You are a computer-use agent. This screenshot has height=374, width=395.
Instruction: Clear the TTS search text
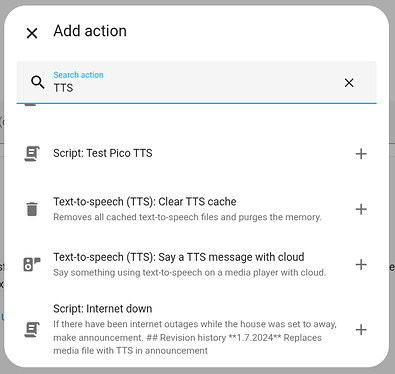pyautogui.click(x=349, y=83)
